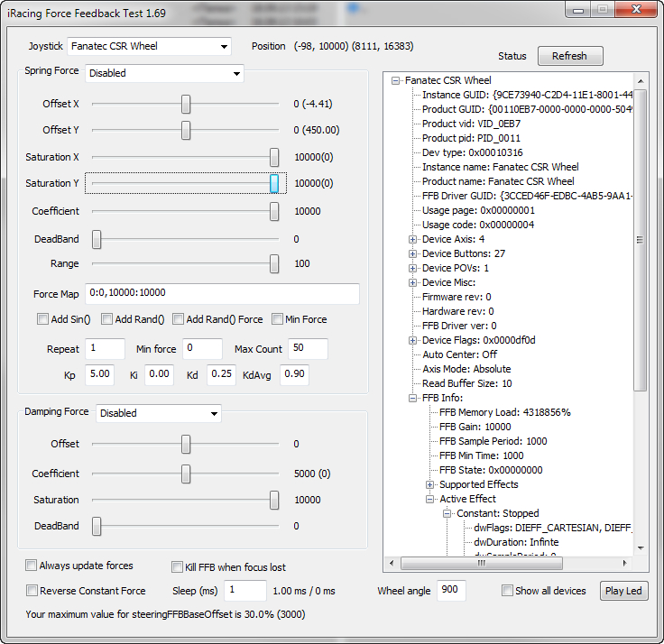
Task: Expand the Device Flags tree node
Action: click(x=413, y=340)
